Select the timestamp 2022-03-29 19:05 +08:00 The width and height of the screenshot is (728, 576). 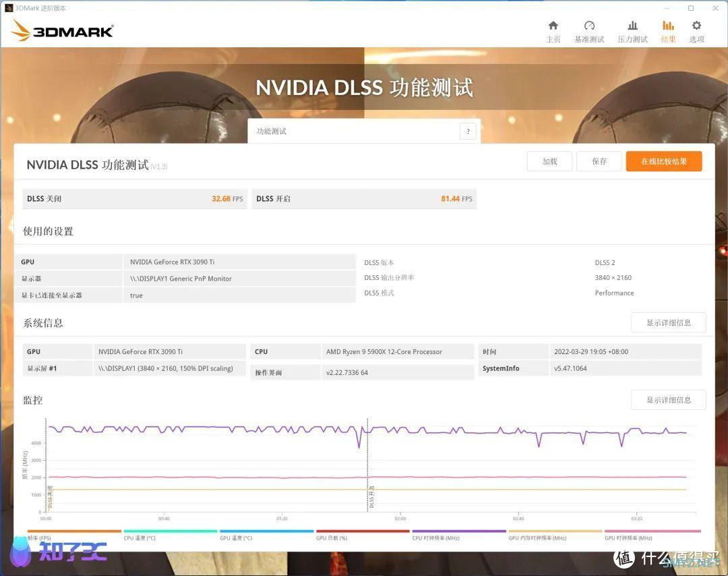591,351
